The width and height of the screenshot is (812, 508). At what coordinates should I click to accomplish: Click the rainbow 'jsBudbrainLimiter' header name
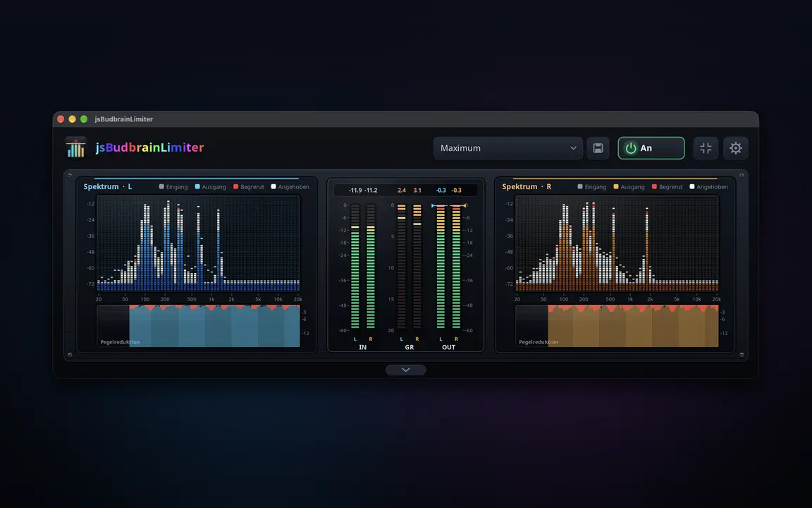149,147
